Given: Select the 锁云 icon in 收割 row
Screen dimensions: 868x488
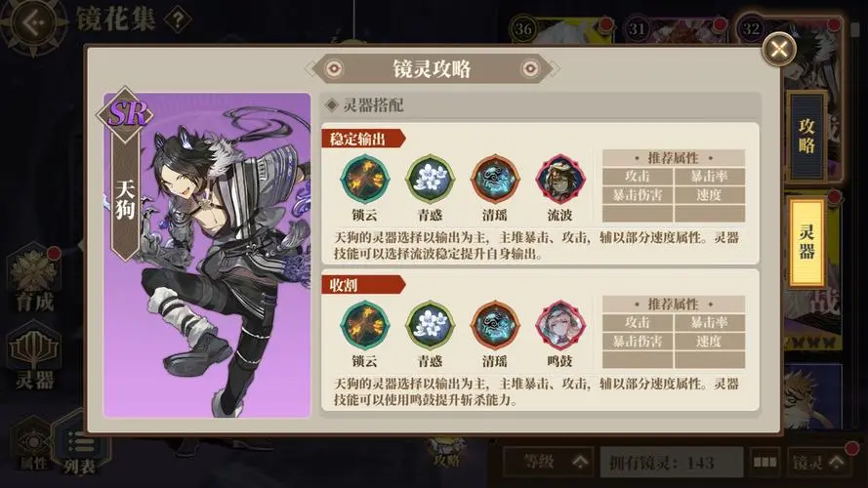Looking at the screenshot, I should pos(365,325).
